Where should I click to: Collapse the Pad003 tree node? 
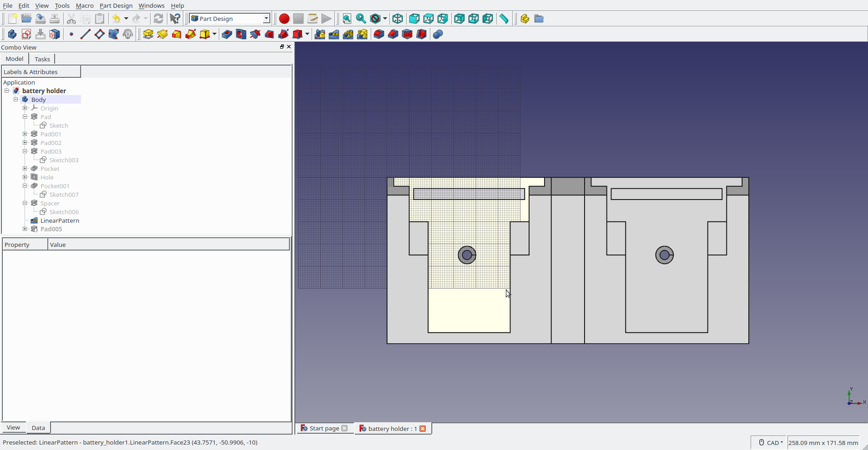[x=25, y=151]
